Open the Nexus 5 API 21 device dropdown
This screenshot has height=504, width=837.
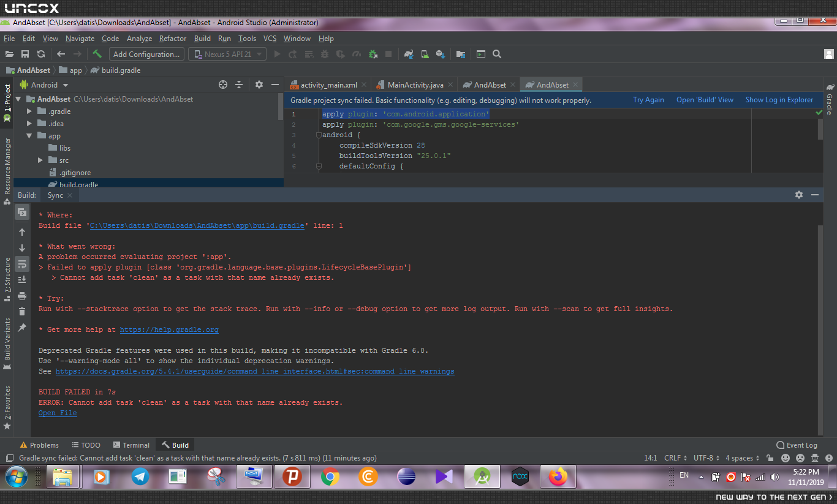point(227,54)
